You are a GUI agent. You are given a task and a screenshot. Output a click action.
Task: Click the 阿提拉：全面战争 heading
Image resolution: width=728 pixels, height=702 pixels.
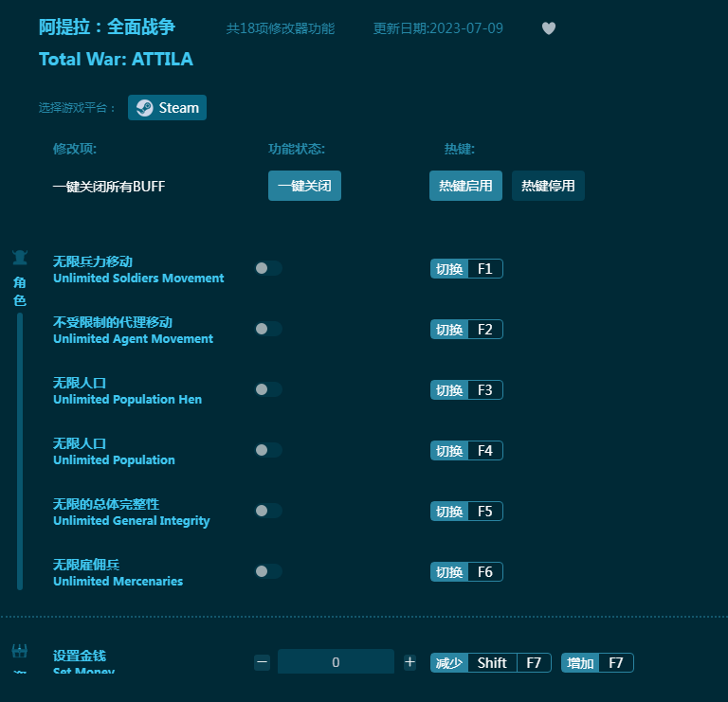click(x=107, y=27)
